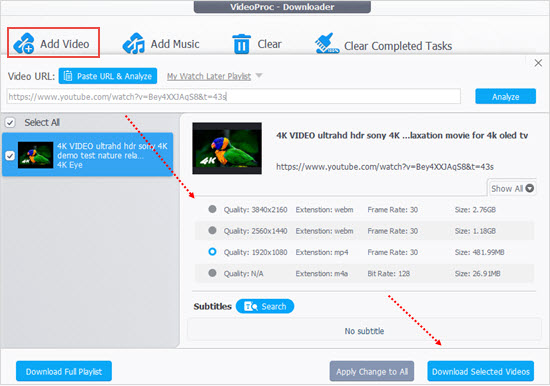Click the small parrot thumbnail in the list

point(35,155)
